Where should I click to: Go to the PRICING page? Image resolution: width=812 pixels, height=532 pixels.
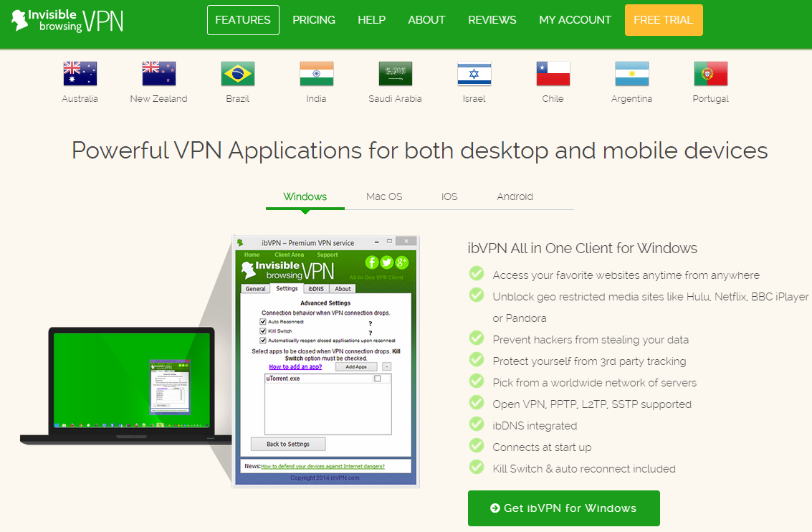314,20
